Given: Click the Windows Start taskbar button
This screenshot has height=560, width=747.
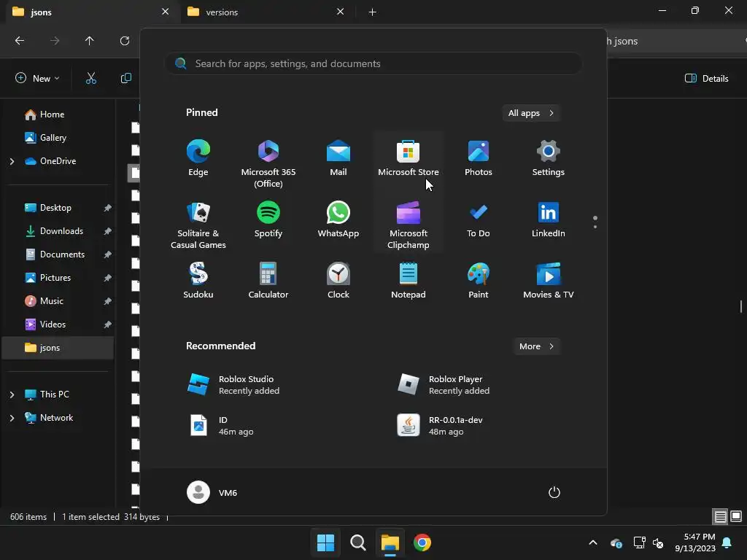Looking at the screenshot, I should coord(325,542).
